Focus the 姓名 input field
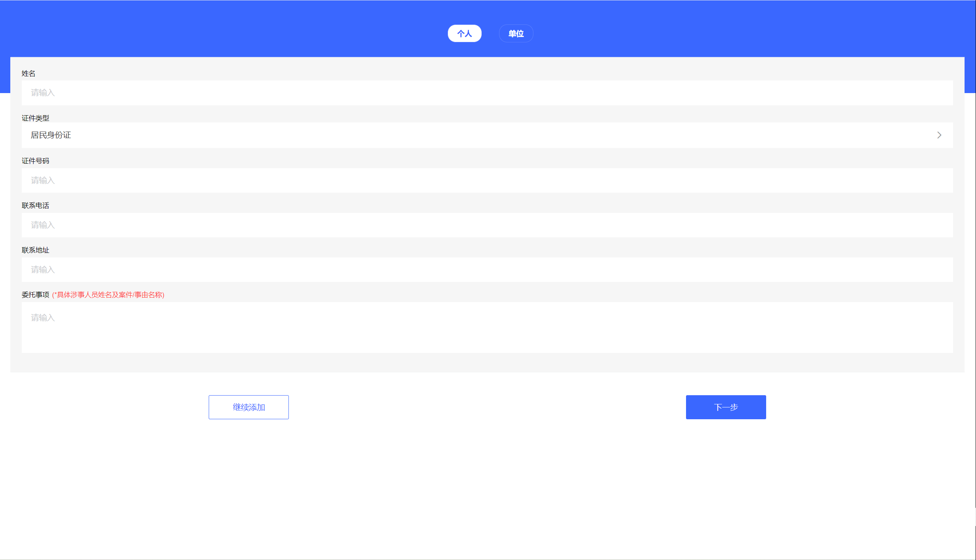Viewport: 976px width, 560px height. coord(487,93)
